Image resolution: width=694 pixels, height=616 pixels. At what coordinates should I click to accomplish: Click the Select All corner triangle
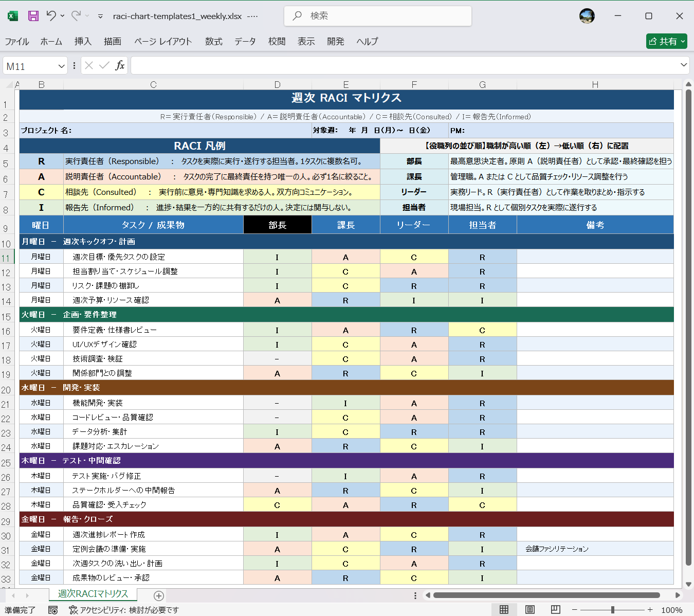[9, 85]
